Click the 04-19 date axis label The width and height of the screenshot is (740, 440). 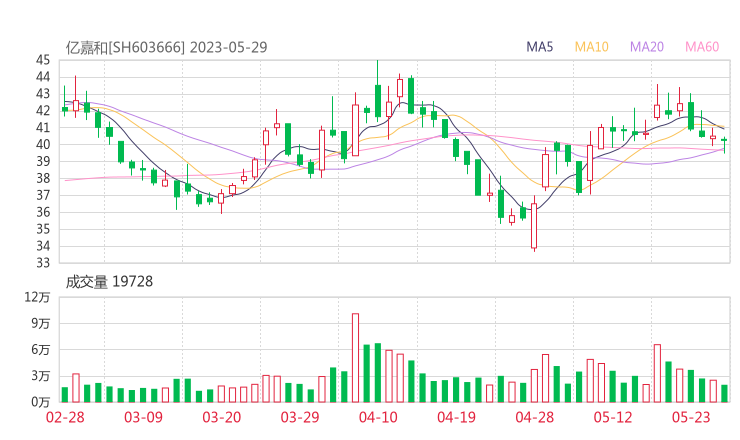(456, 417)
